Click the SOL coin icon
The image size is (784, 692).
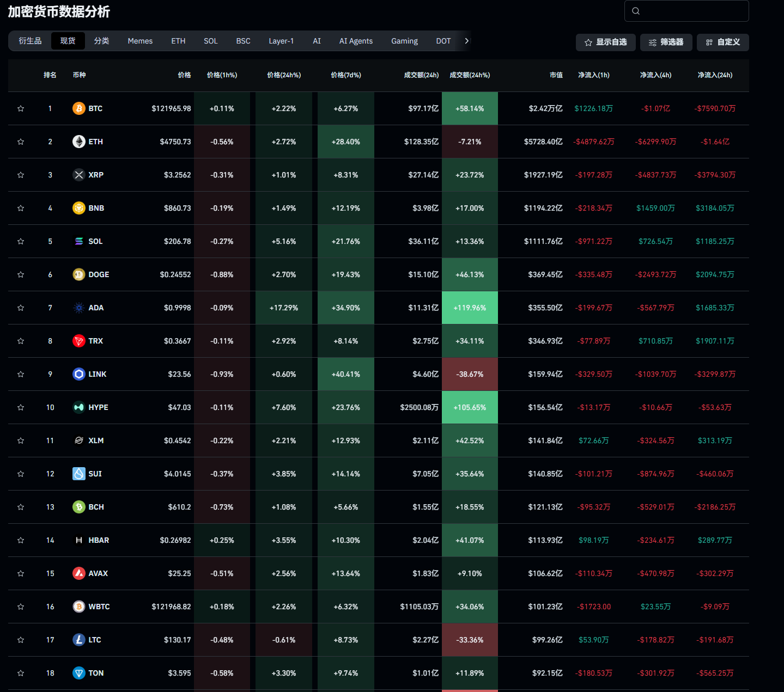tap(79, 241)
